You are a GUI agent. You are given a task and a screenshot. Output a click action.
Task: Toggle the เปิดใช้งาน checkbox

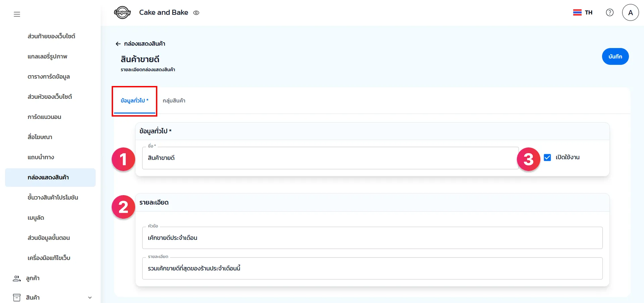tap(547, 157)
